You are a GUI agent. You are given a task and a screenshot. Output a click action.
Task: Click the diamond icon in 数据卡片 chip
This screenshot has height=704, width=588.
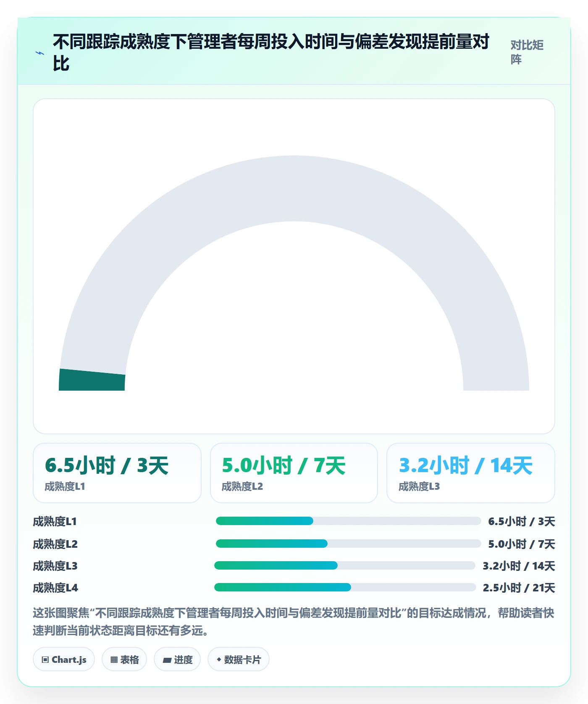click(x=219, y=659)
